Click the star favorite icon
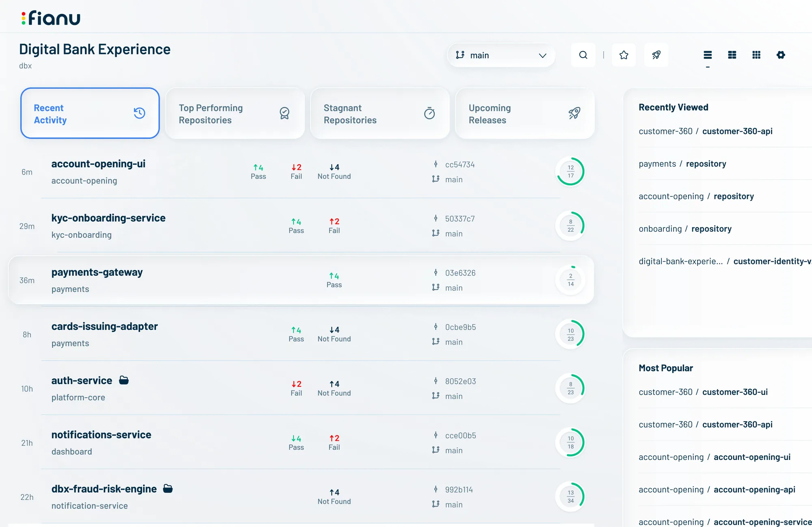This screenshot has height=527, width=812. [x=624, y=55]
